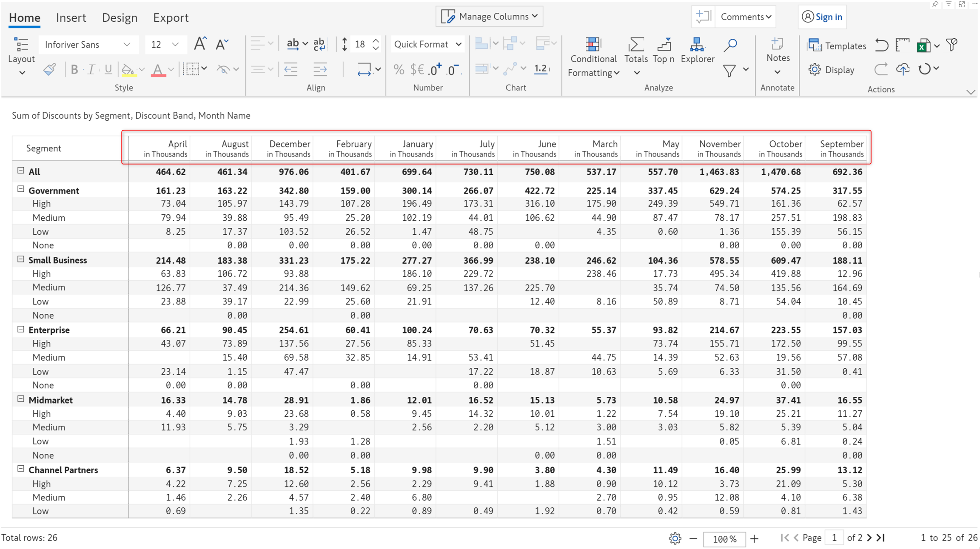Switch to the Insert tab

pos(71,17)
